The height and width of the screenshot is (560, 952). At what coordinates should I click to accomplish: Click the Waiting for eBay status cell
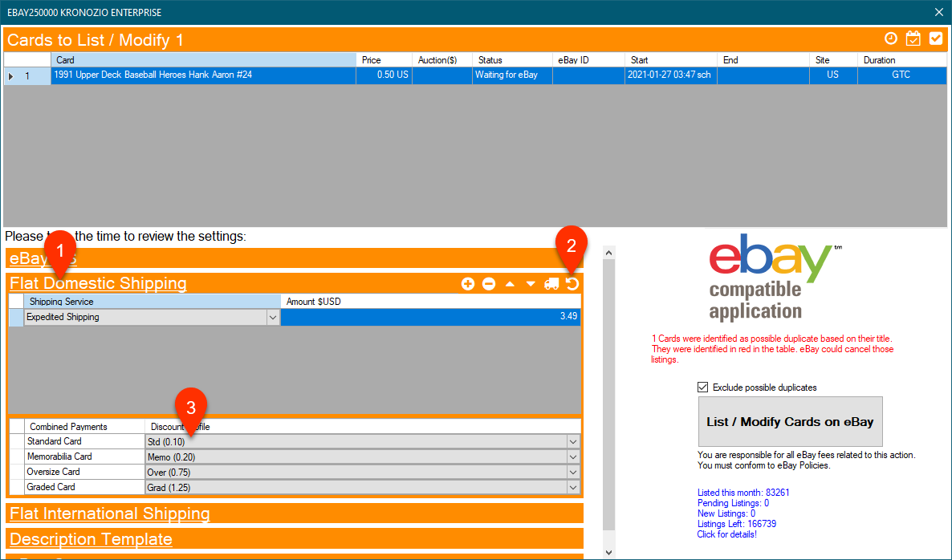[512, 75]
